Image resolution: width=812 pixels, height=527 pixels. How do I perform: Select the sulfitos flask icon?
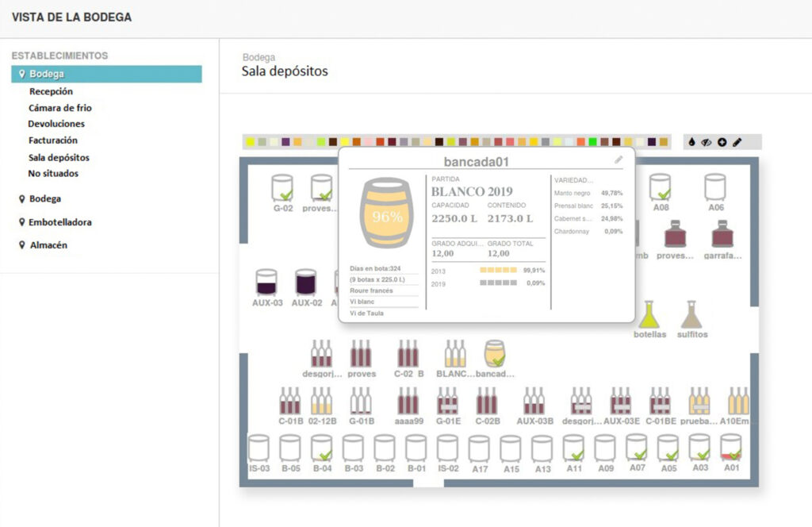point(691,315)
